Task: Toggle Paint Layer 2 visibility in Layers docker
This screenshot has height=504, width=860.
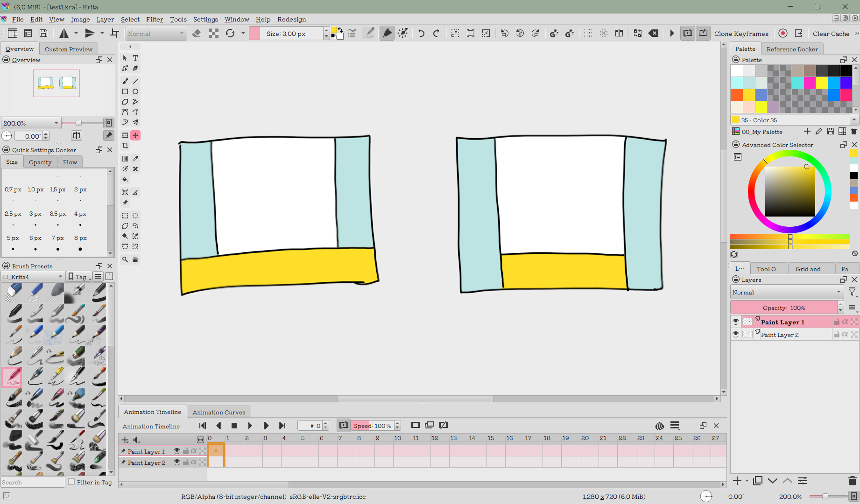Action: click(x=736, y=335)
